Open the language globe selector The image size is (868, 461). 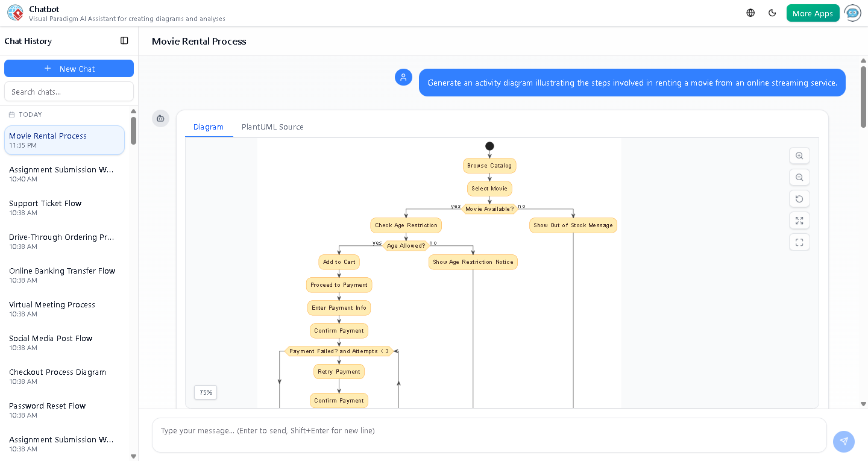750,12
